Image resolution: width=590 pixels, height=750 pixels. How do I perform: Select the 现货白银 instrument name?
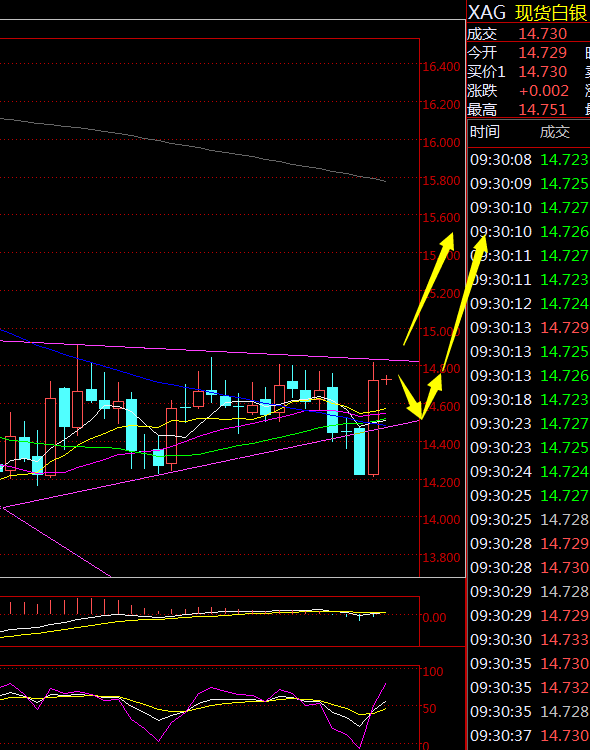551,13
